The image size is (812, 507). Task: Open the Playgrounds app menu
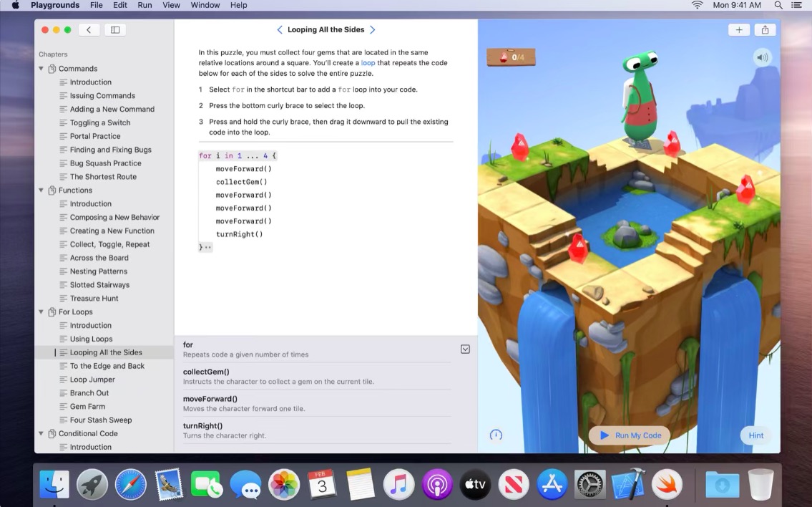(x=55, y=5)
